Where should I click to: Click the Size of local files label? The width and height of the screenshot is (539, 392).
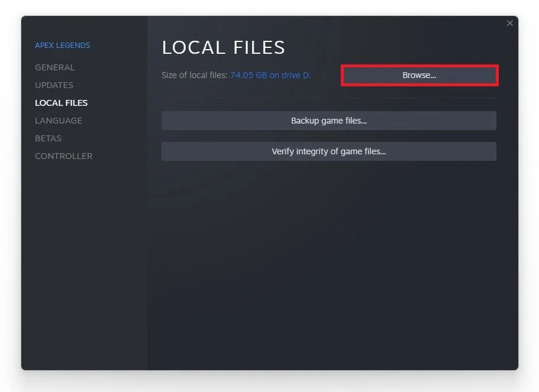(195, 75)
